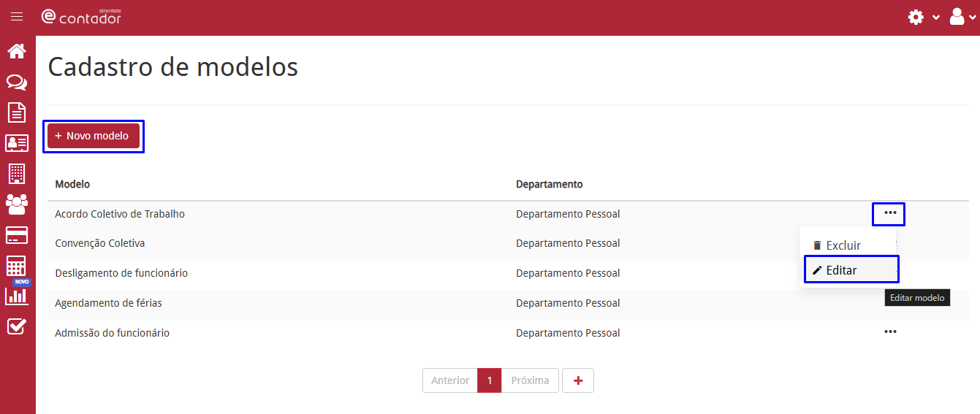Open the people group sidebar icon
The width and height of the screenshot is (980, 414).
(17, 204)
